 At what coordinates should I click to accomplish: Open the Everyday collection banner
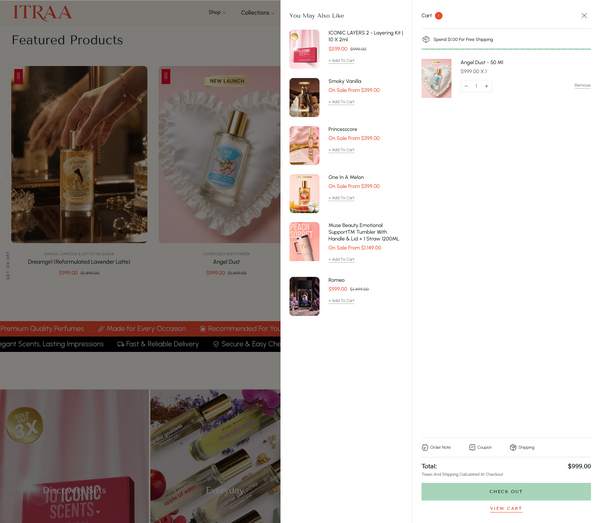(215, 456)
